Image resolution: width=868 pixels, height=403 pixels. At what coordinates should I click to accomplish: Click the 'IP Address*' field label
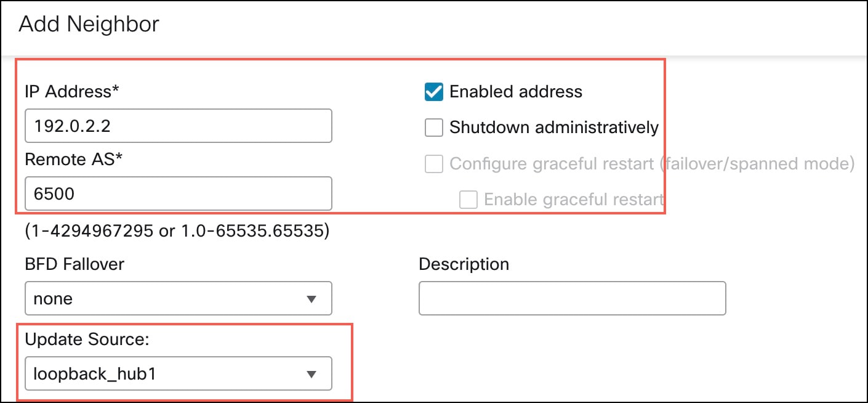(x=72, y=92)
